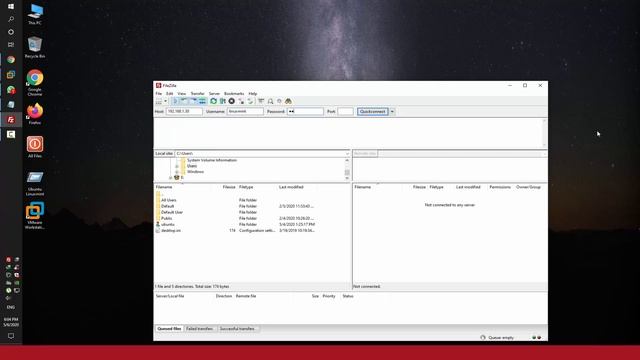
Task: Toggle the local directory tree display
Action: 184,101
